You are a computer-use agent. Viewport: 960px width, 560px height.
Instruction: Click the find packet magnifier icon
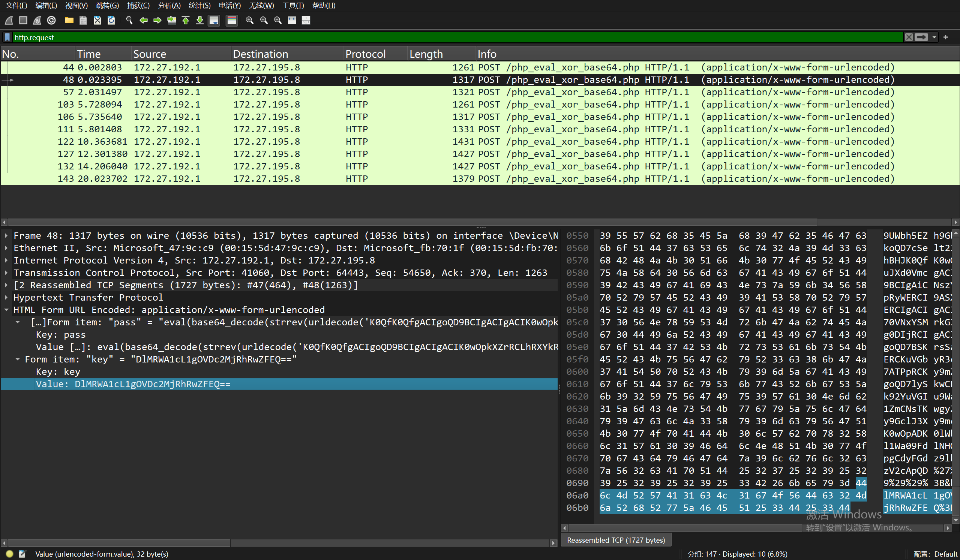129,20
